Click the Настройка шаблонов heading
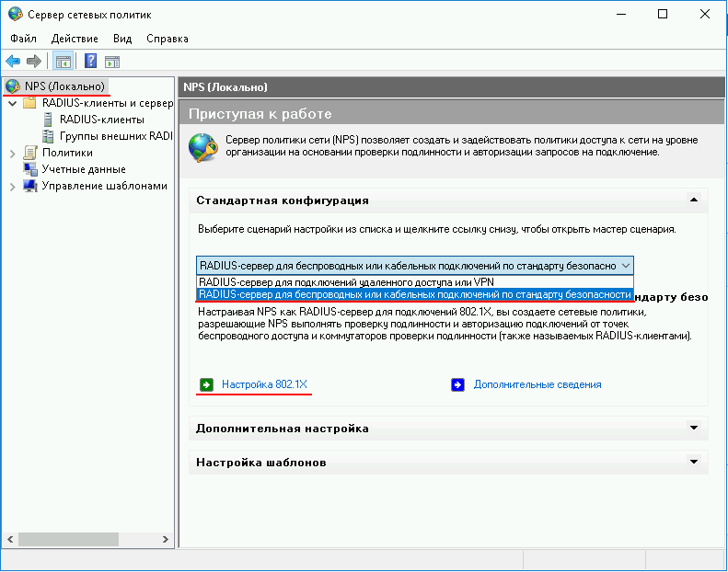The height and width of the screenshot is (572, 728). pos(261,462)
